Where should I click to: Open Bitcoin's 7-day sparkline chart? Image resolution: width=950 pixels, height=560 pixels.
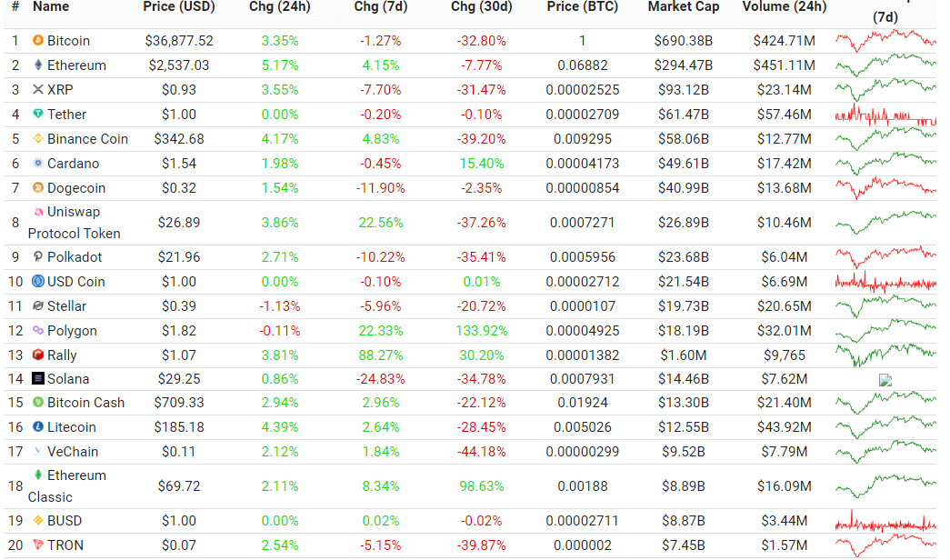click(885, 41)
